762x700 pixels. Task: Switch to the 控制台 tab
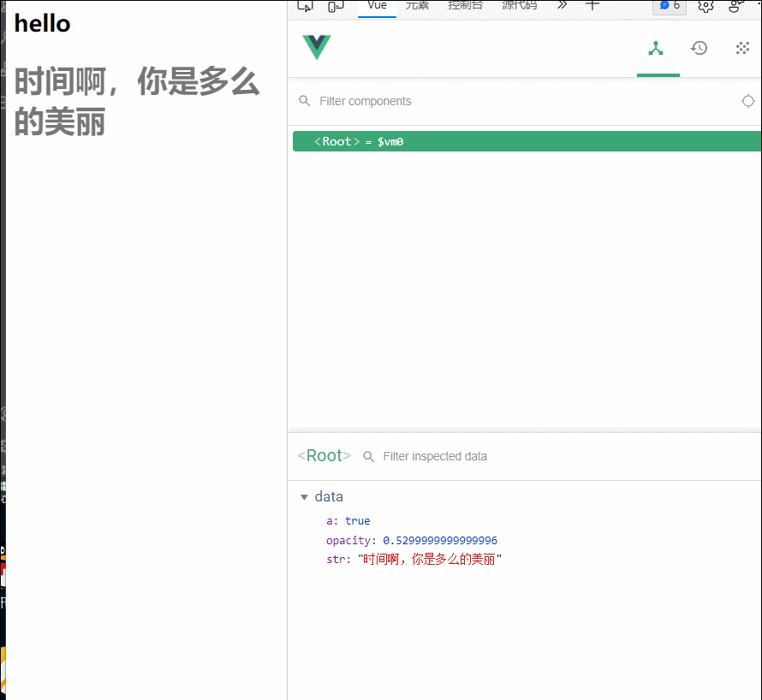pos(466,5)
